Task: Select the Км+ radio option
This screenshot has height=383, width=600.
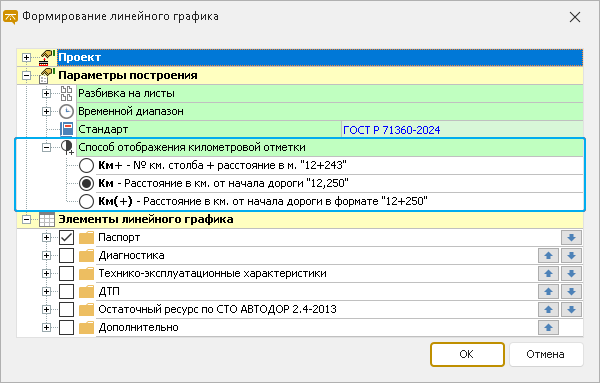Action: [86, 166]
